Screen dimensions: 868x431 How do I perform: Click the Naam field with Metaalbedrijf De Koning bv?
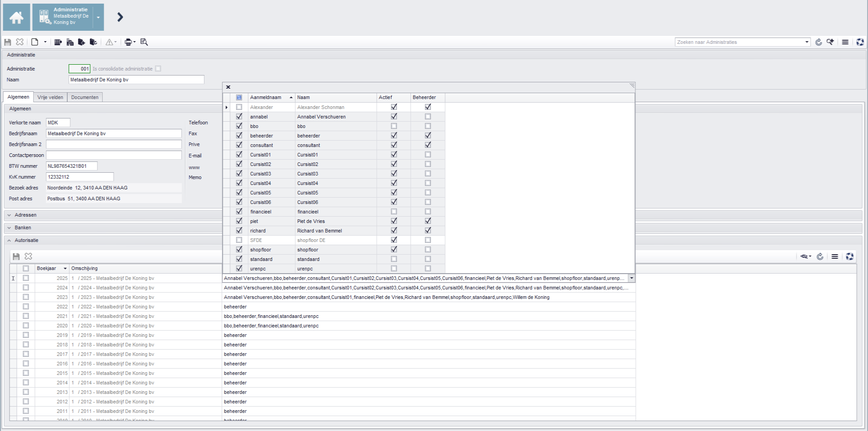tap(136, 80)
